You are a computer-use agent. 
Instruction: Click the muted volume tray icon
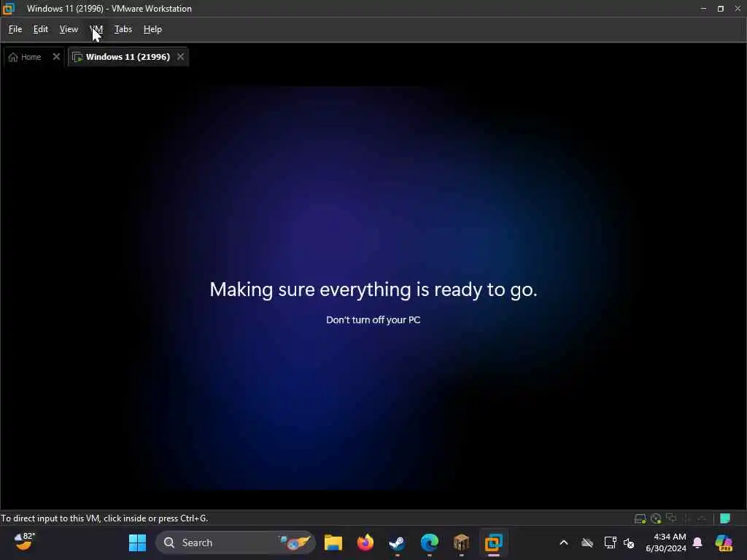click(x=629, y=542)
